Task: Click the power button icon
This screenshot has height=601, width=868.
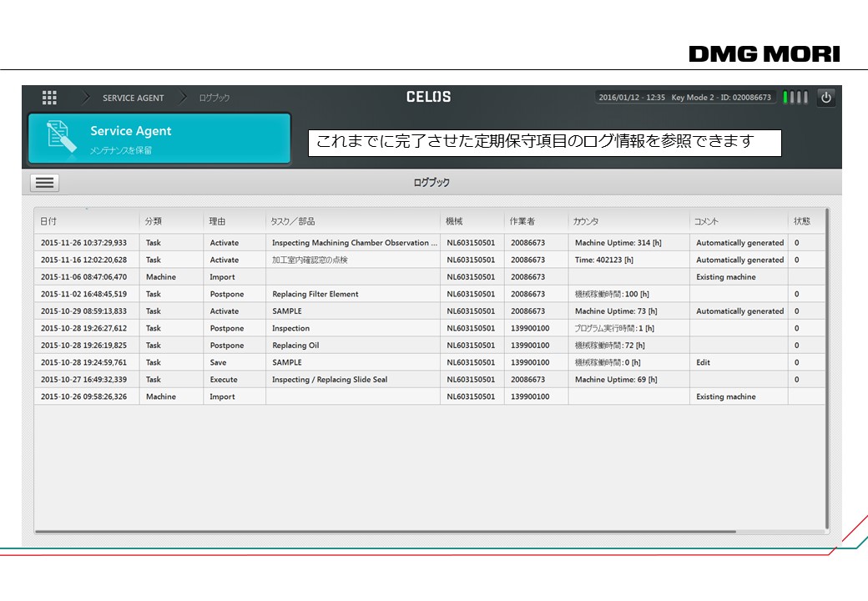Action: coord(826,98)
